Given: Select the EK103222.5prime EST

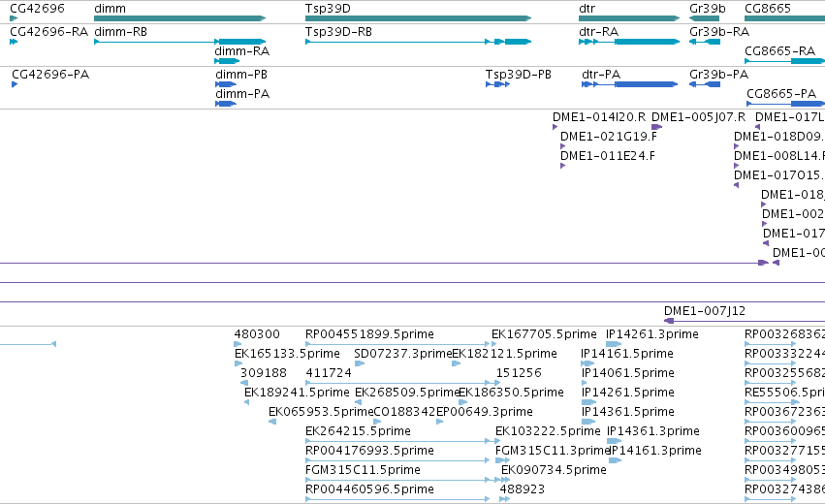Looking at the screenshot, I should coord(499,441).
